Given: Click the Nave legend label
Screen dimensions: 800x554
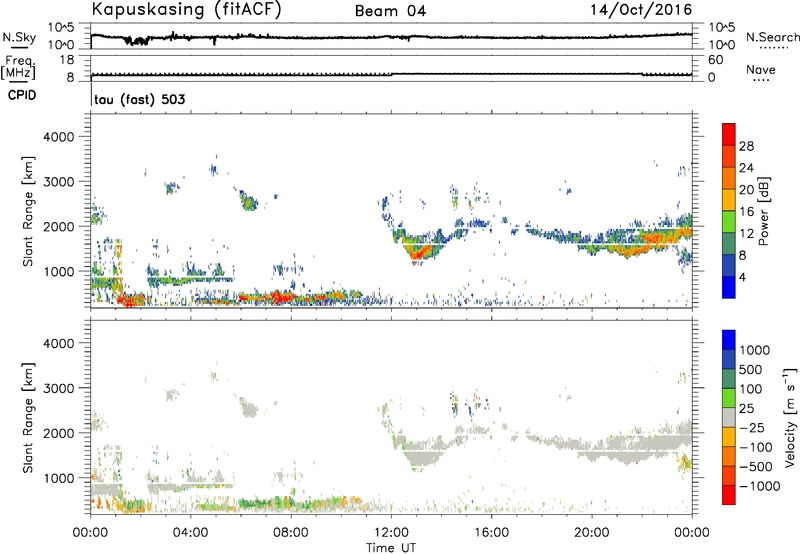Looking at the screenshot, I should point(761,70).
